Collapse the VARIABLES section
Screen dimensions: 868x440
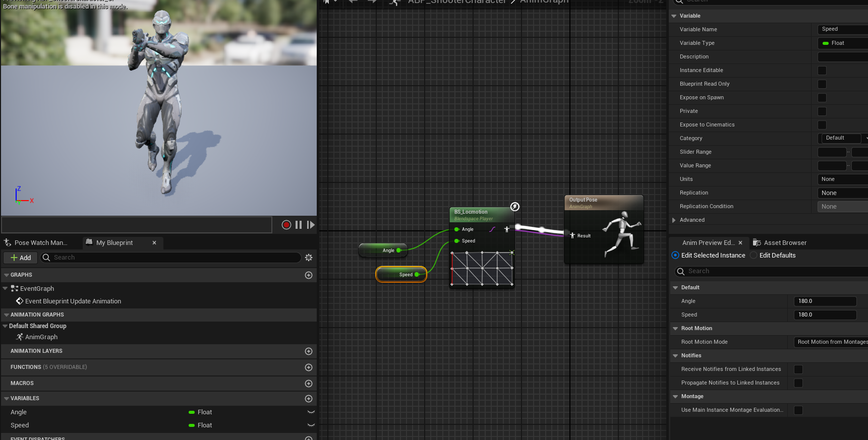coord(7,399)
